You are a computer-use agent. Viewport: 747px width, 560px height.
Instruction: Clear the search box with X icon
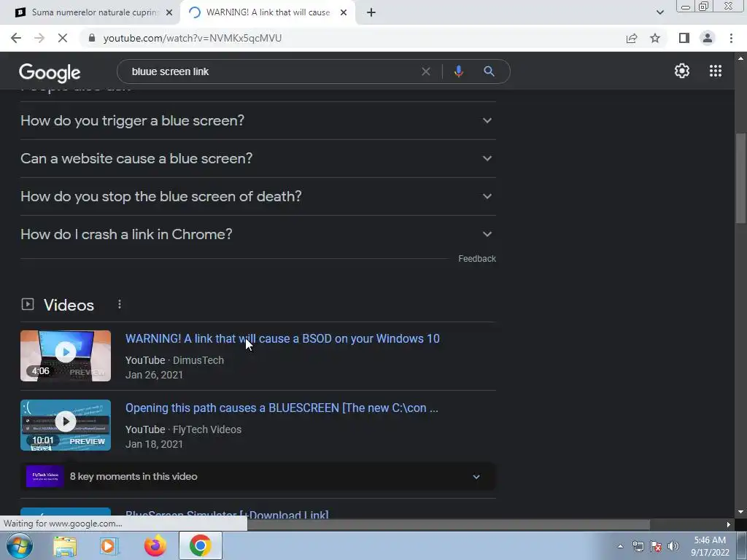point(426,71)
